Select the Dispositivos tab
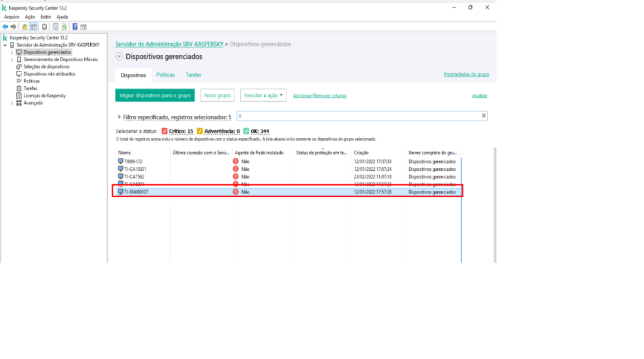 [133, 75]
